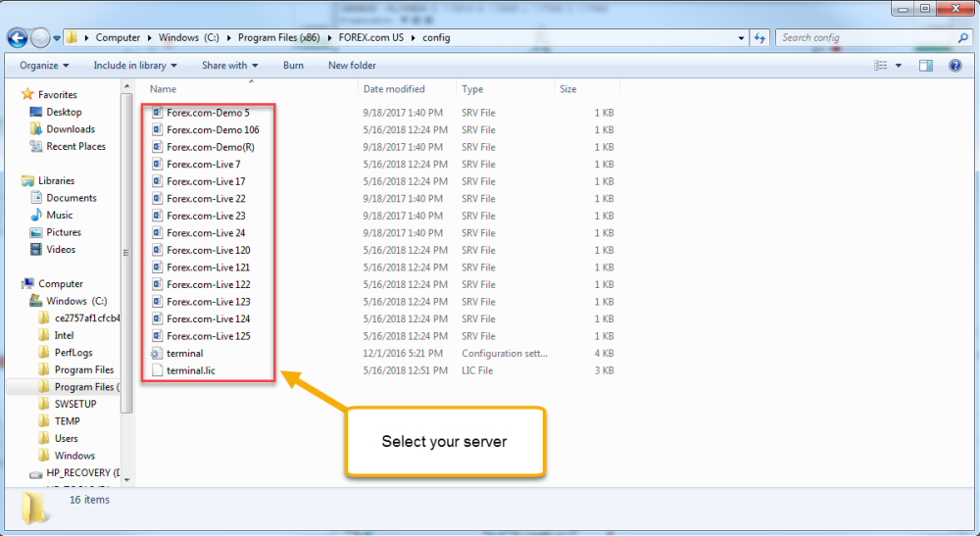980x536 pixels.
Task: Select the Forex.com-Live 7 file icon
Action: tap(157, 165)
